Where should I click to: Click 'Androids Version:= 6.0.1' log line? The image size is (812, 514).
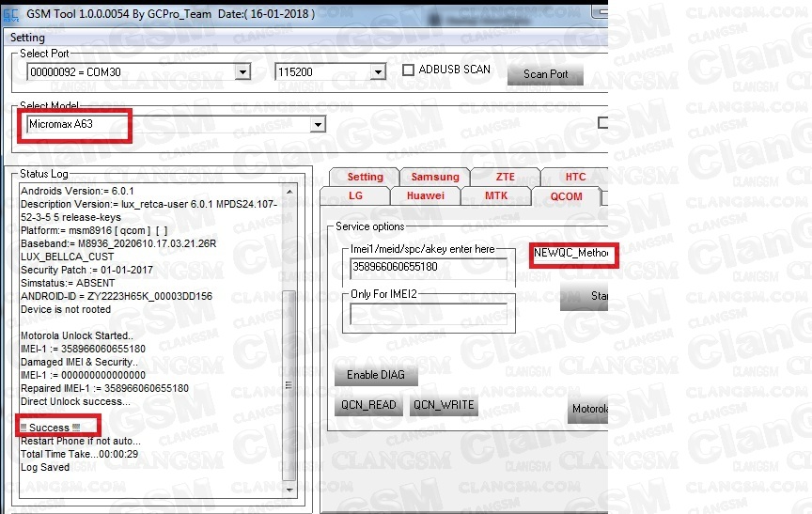pos(77,191)
